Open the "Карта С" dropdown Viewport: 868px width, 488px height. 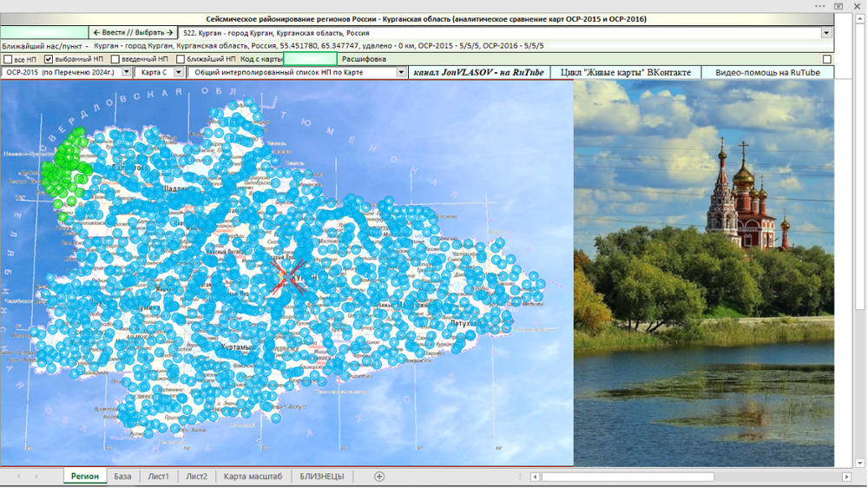(178, 72)
